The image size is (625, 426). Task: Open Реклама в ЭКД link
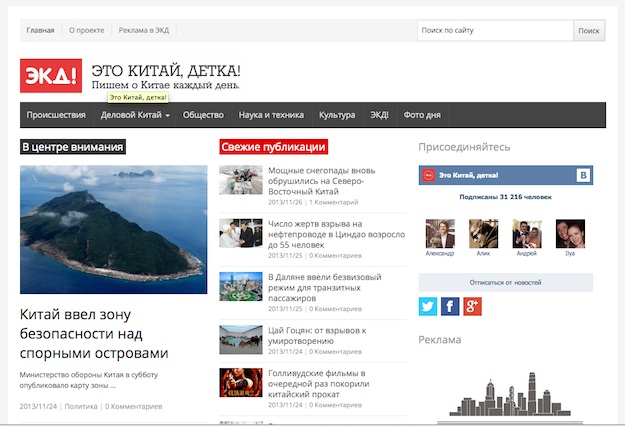(144, 30)
